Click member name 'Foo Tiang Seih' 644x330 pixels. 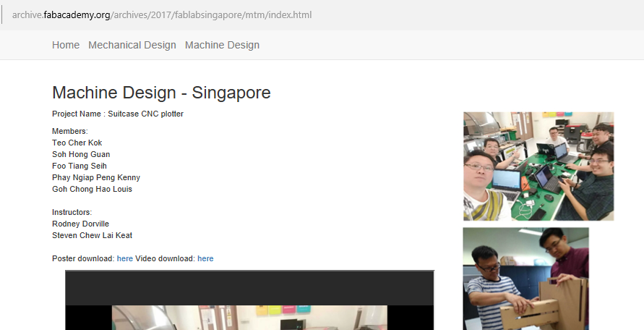[x=80, y=166]
